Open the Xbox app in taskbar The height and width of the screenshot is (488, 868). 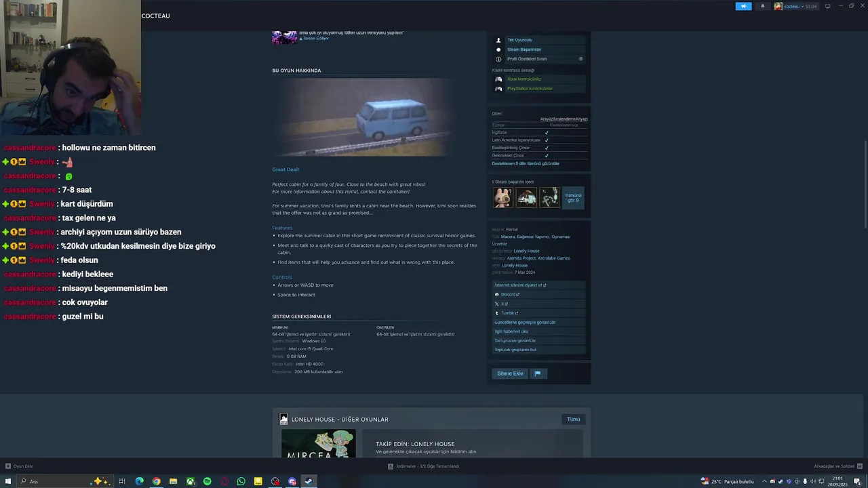click(191, 481)
